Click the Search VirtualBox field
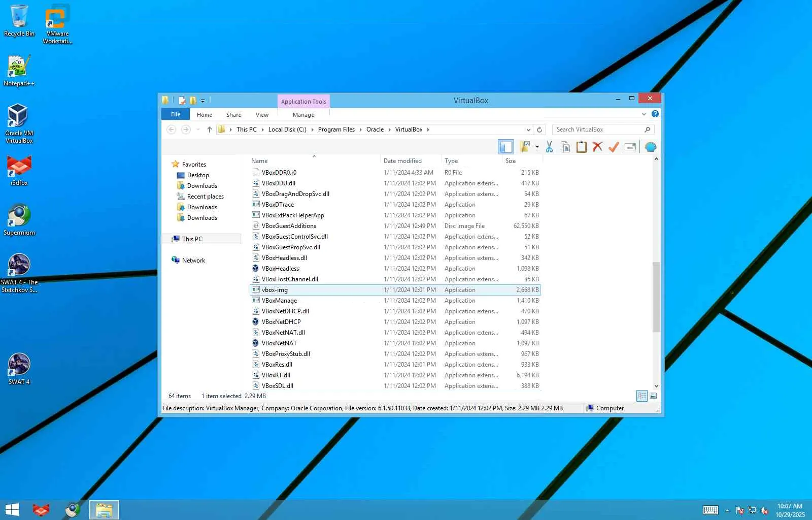Screen dimensions: 812x520 603,129
